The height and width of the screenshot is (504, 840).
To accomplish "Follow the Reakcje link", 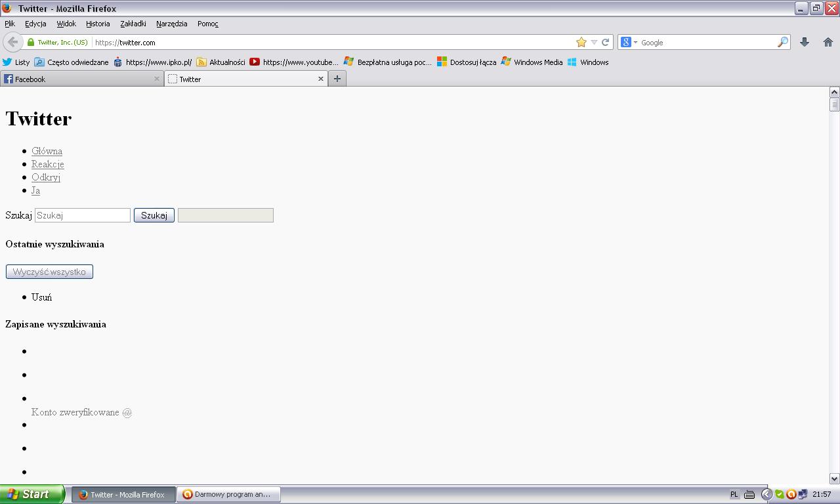I will coord(48,164).
